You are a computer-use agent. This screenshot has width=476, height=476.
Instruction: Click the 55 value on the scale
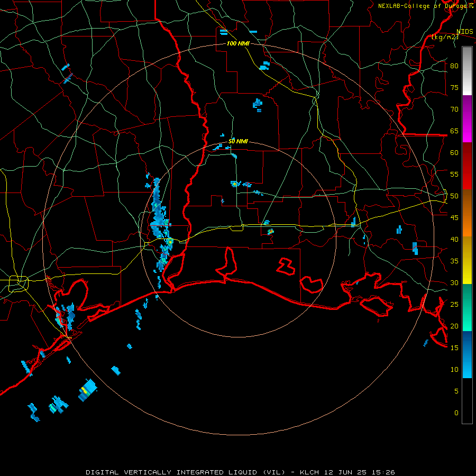pos(454,175)
